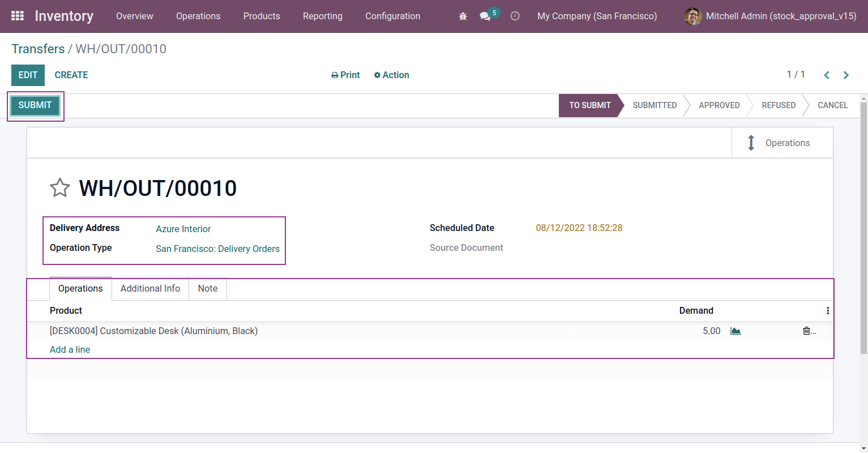Screen dimensions: 868x453
Task: Go to previous record arrow
Action: coord(827,75)
